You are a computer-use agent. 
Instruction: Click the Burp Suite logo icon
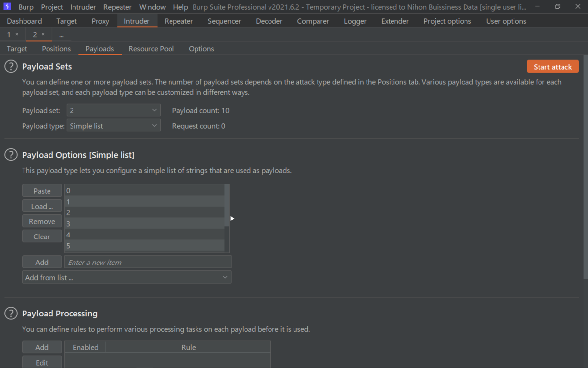coord(7,7)
